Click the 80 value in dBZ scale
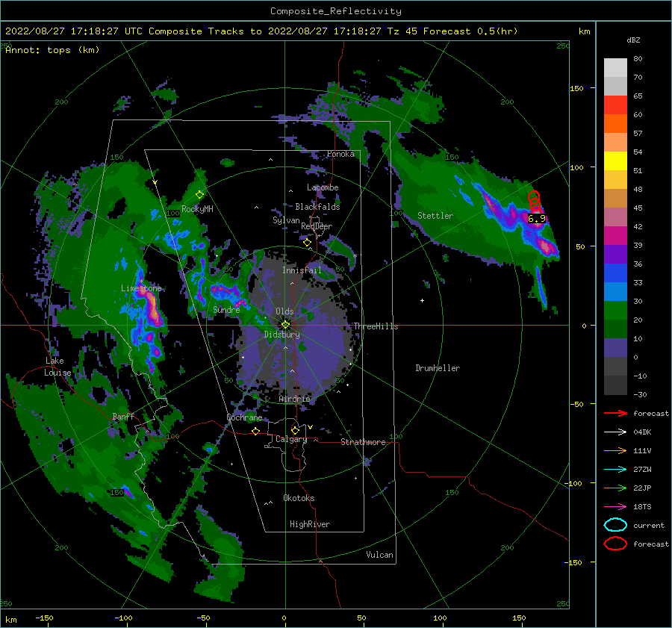This screenshot has width=672, height=628. point(638,59)
